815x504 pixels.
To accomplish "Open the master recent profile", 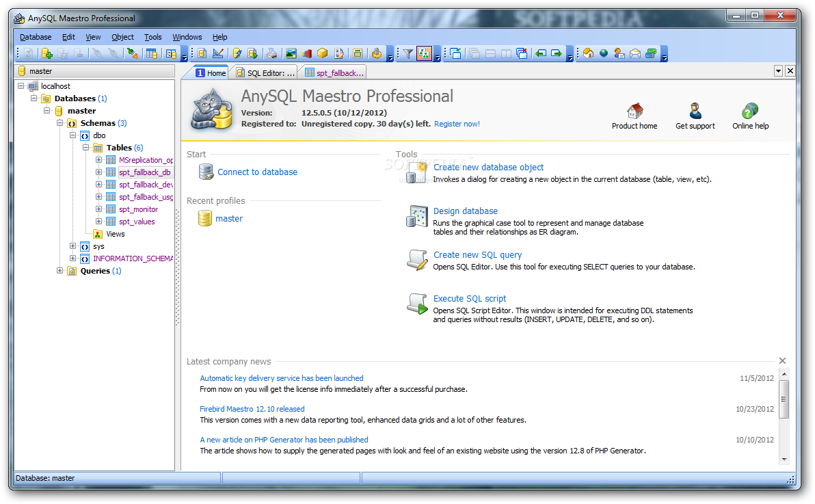I will (229, 218).
